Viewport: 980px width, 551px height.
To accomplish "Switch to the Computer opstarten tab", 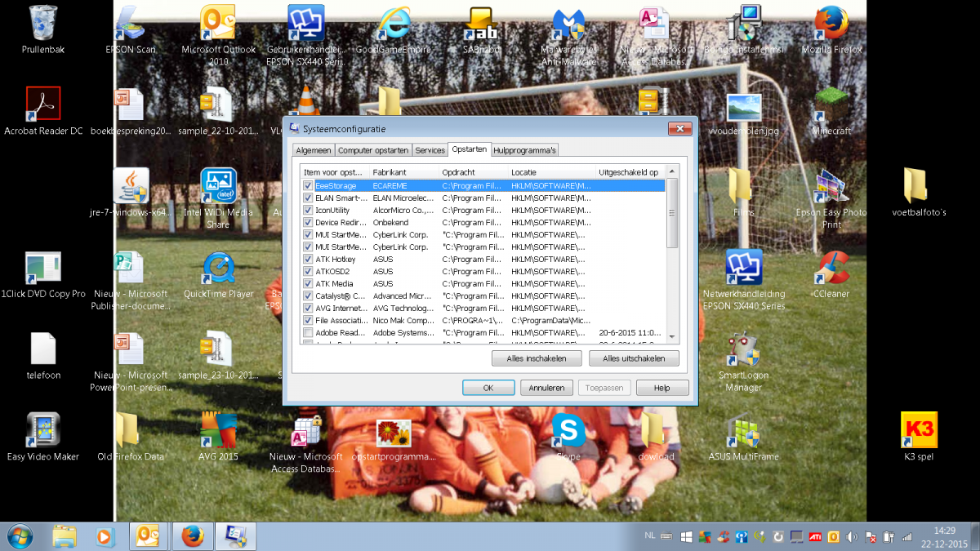I will (x=373, y=150).
